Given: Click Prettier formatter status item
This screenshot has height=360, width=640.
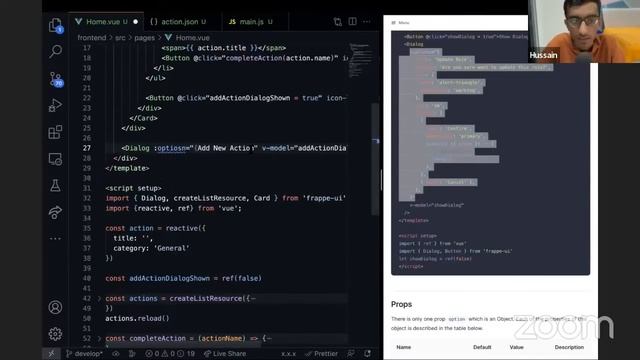Looking at the screenshot, I should pos(321,353).
